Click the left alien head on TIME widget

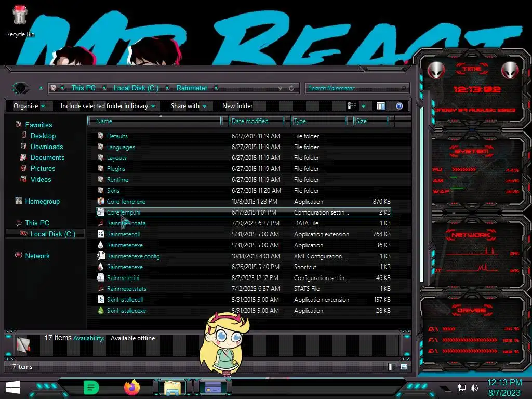(436, 70)
